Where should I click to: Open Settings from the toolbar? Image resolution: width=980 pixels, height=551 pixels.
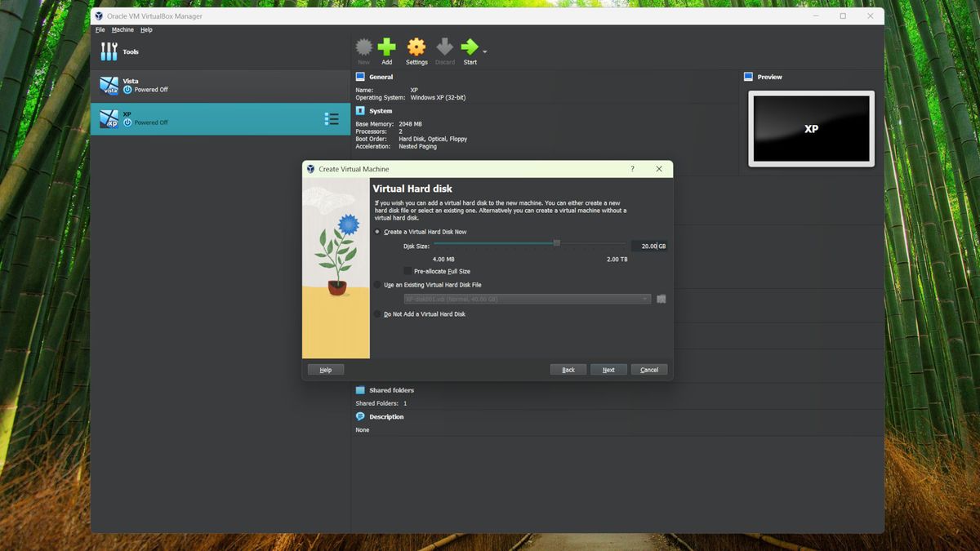(x=416, y=47)
